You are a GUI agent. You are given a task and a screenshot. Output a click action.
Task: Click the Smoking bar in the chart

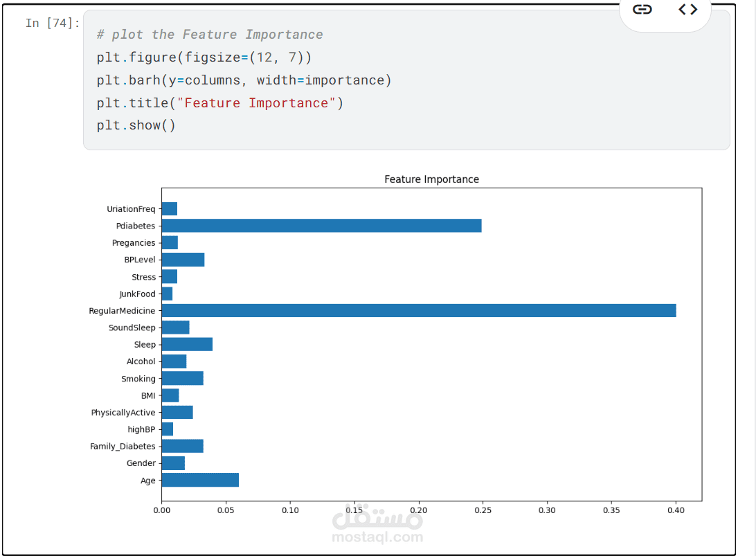click(x=182, y=379)
